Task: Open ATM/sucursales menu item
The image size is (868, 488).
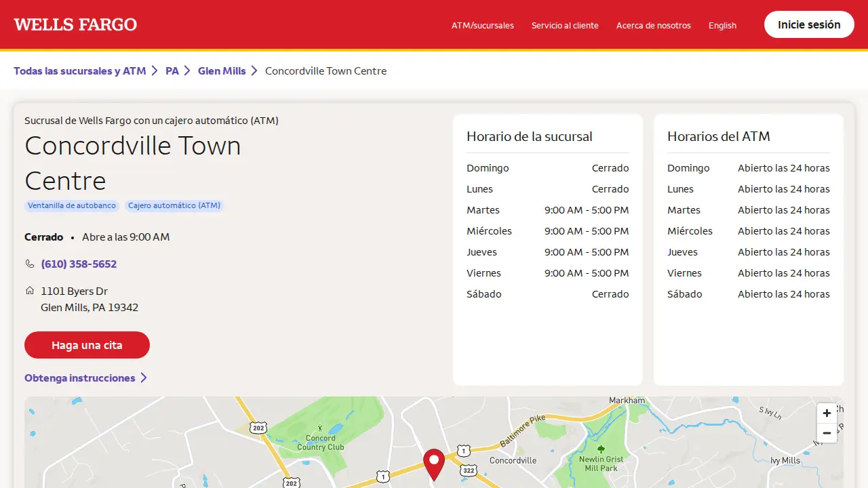Action: click(483, 25)
